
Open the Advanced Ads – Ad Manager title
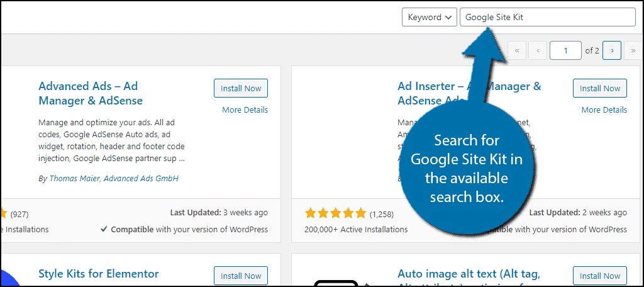(91, 93)
